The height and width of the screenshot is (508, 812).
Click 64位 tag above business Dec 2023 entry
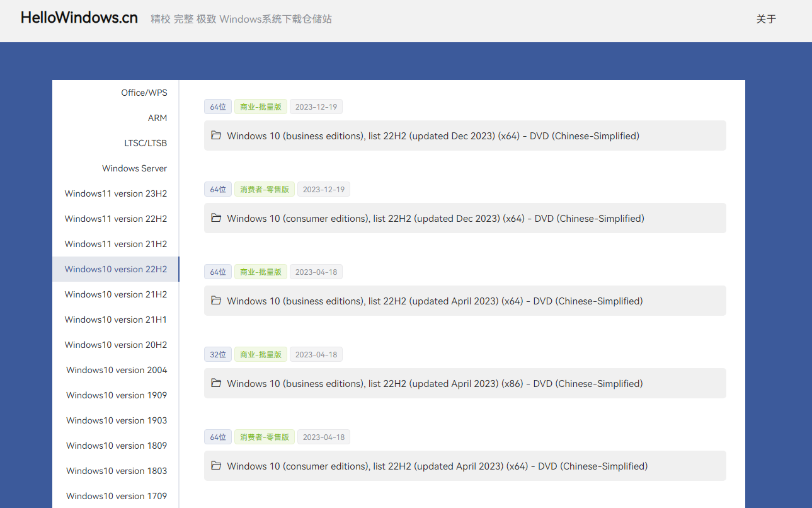(218, 107)
